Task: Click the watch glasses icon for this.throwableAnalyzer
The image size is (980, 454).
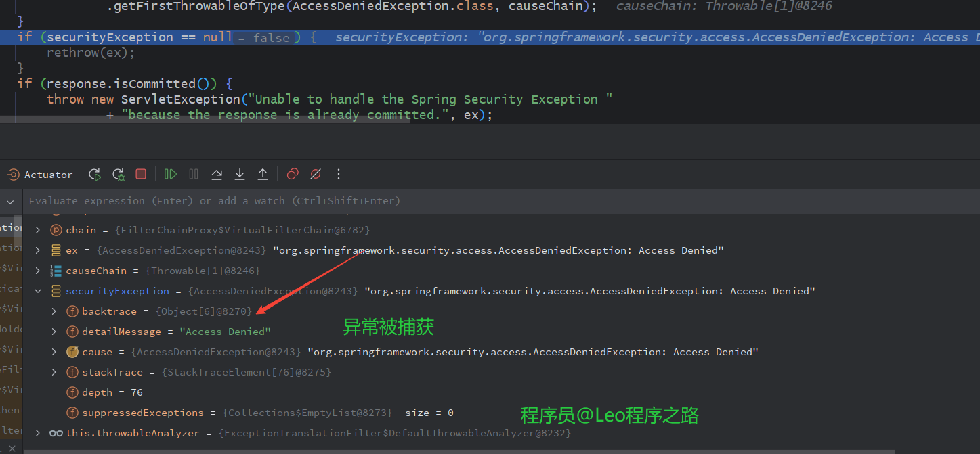Action: tap(56, 433)
